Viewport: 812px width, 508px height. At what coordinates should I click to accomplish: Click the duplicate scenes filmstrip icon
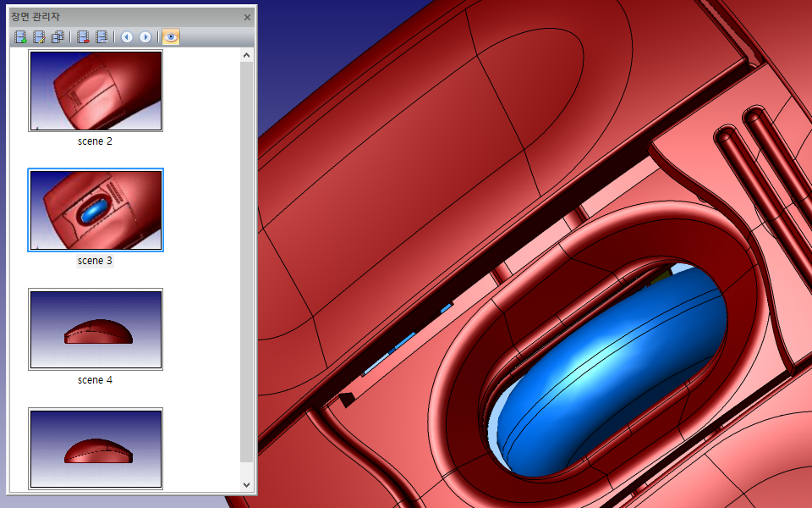coord(58,37)
